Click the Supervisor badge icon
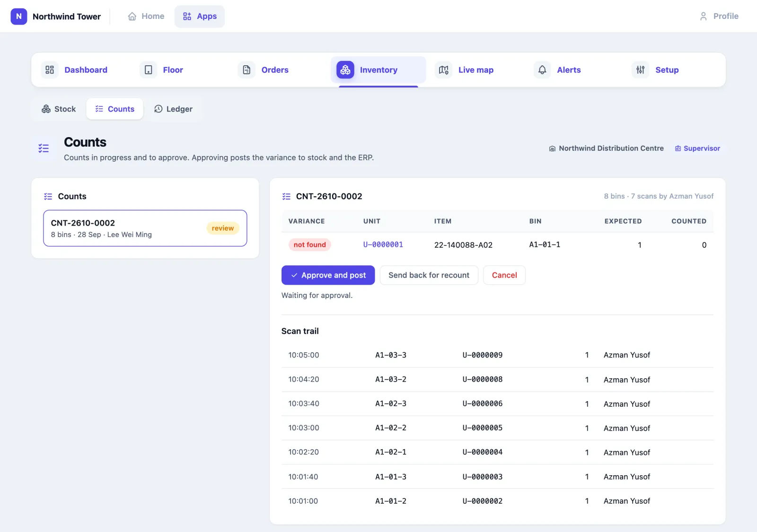Image resolution: width=757 pixels, height=532 pixels. tap(678, 148)
